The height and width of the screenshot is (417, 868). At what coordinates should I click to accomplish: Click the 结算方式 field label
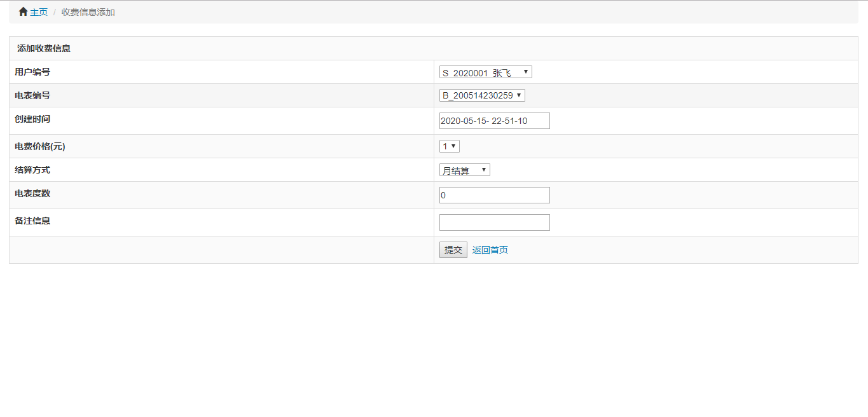click(x=32, y=170)
